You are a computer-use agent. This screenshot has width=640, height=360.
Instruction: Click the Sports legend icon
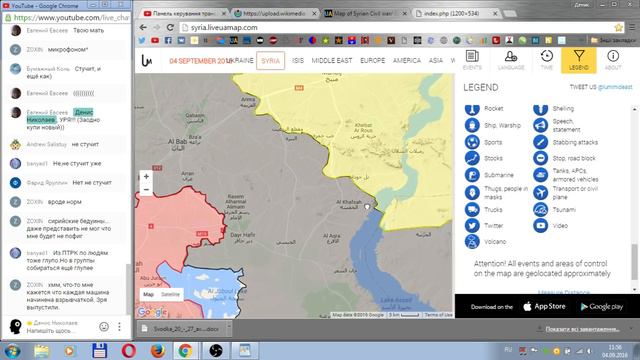click(472, 142)
